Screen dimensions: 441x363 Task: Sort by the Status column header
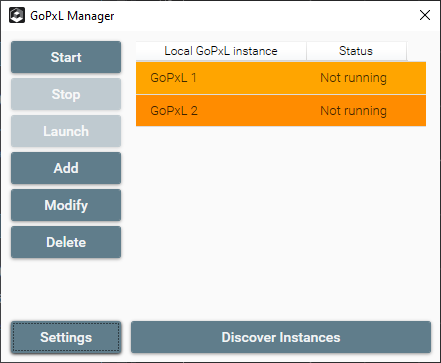[356, 51]
